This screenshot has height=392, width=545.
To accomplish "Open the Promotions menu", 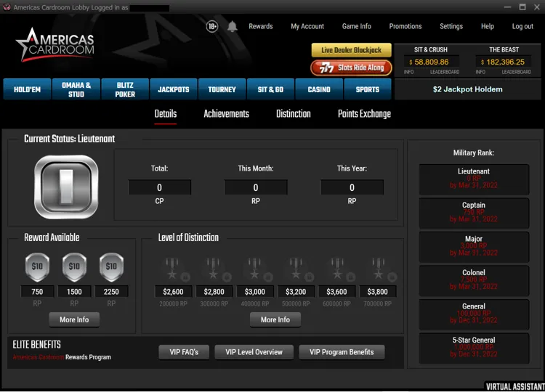I will pyautogui.click(x=405, y=26).
